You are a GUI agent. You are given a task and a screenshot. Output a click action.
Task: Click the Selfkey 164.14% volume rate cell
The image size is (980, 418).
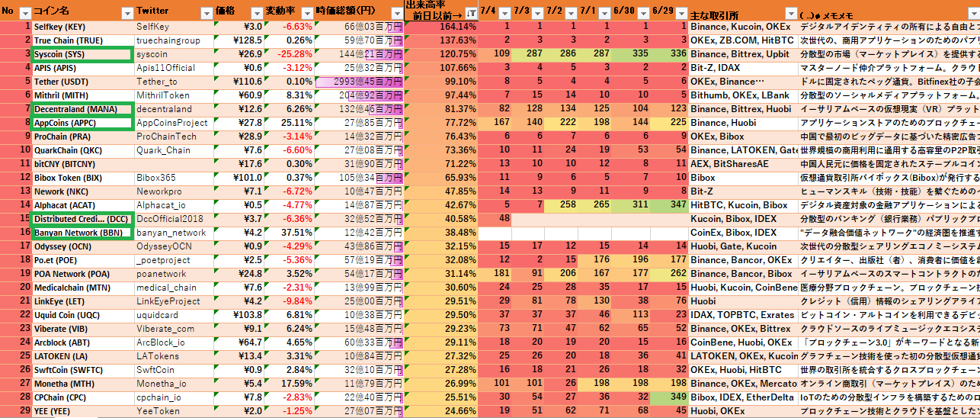pos(441,27)
